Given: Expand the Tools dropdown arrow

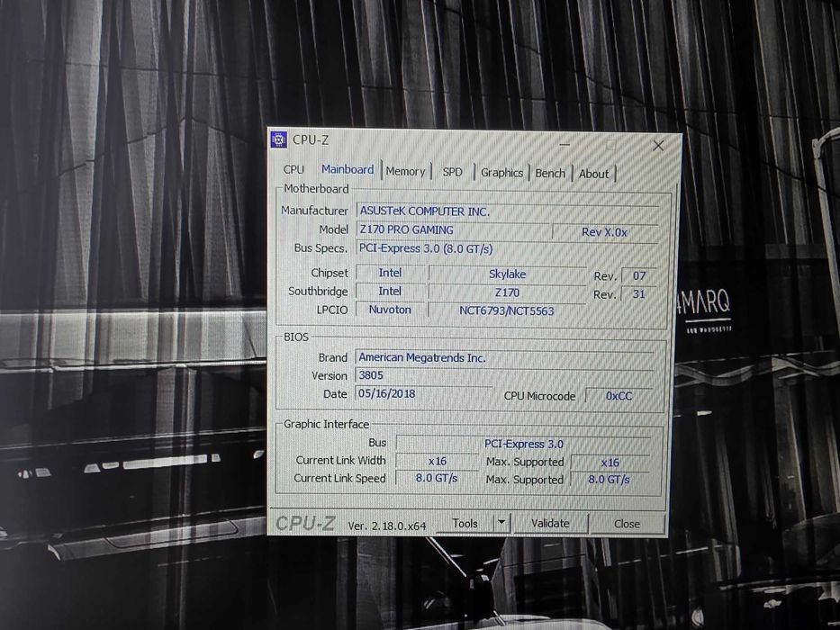Looking at the screenshot, I should click(502, 523).
